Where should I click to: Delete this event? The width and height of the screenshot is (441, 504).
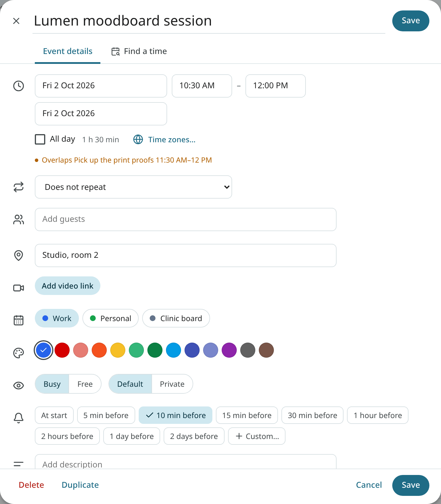tap(31, 485)
